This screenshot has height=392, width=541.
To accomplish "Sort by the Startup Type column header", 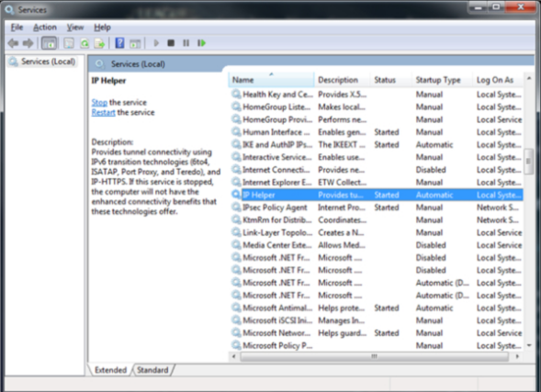I will (443, 80).
